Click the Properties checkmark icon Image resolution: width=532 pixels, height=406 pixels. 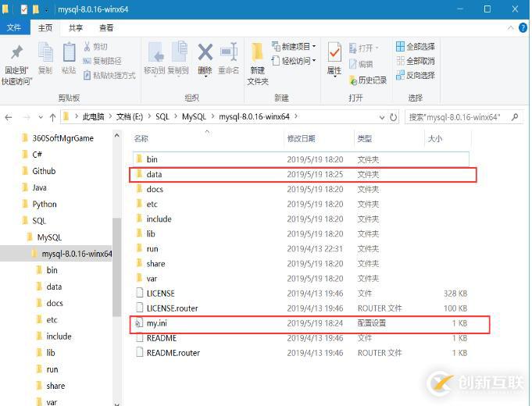(x=334, y=52)
